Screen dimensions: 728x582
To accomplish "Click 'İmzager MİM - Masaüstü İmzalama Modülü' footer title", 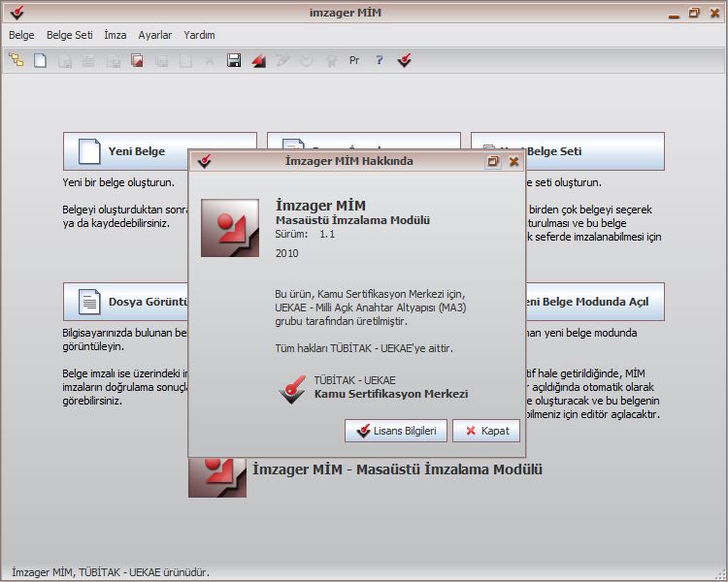I will (397, 469).
